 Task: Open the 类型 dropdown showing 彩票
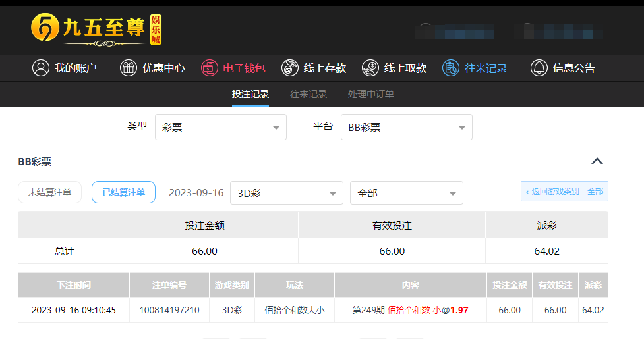pyautogui.click(x=221, y=127)
